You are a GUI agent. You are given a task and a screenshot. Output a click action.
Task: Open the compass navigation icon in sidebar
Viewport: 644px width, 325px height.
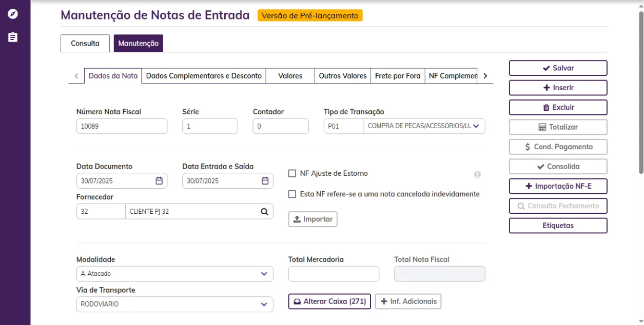pyautogui.click(x=13, y=14)
